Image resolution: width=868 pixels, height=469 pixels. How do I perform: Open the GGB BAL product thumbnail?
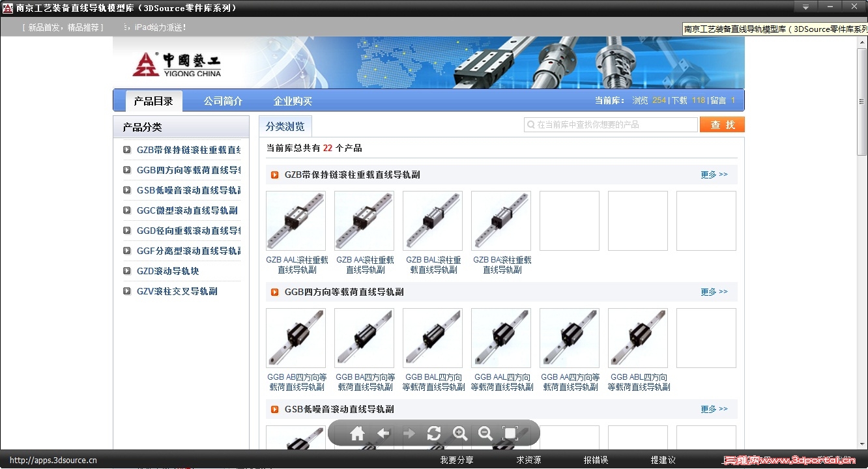[x=433, y=338]
